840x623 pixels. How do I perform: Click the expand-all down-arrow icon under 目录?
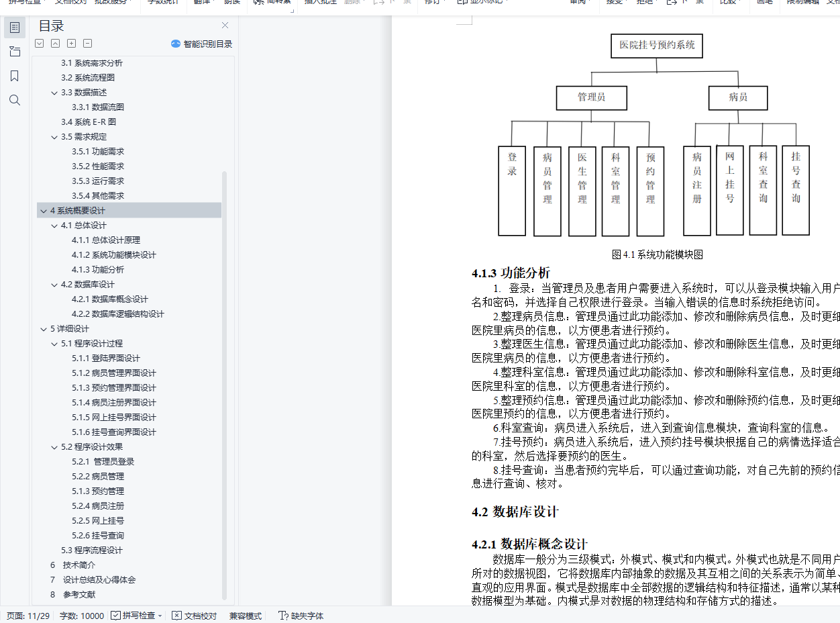pos(40,44)
